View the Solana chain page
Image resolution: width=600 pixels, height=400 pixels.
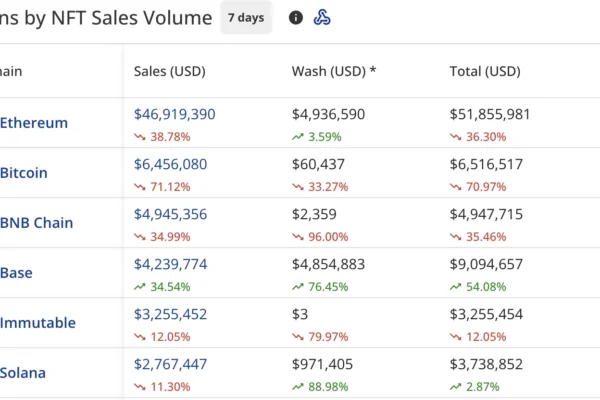click(23, 373)
